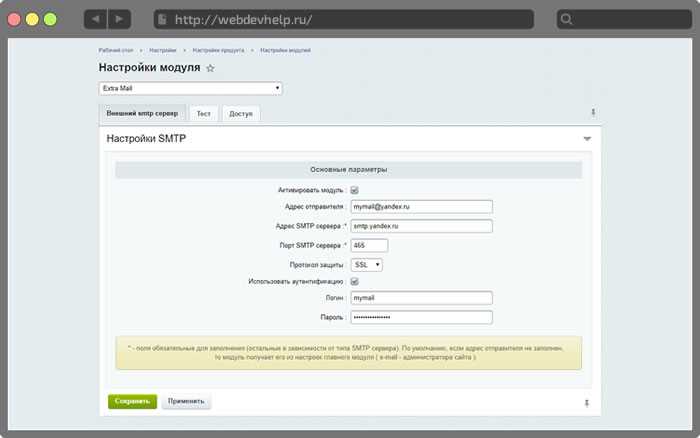Open Рабочий стол breadcrumb link
This screenshot has width=700, height=438.
(116, 50)
